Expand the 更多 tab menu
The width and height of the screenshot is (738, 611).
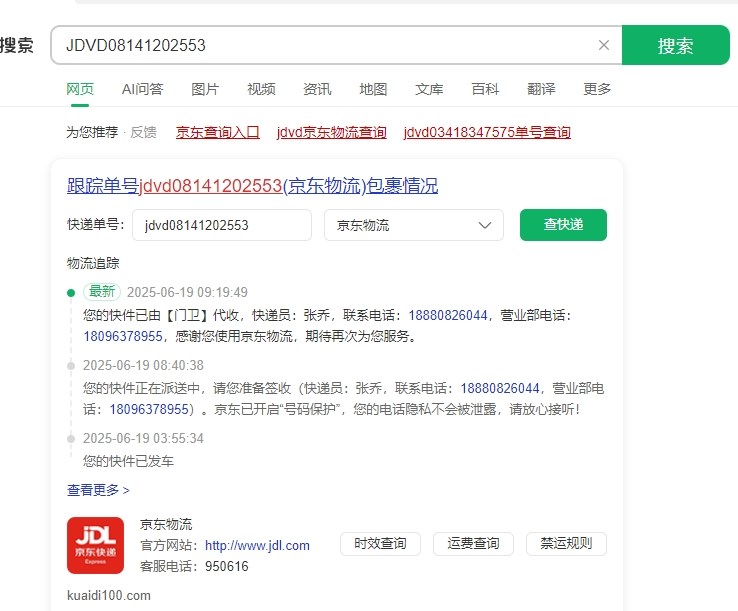point(597,89)
